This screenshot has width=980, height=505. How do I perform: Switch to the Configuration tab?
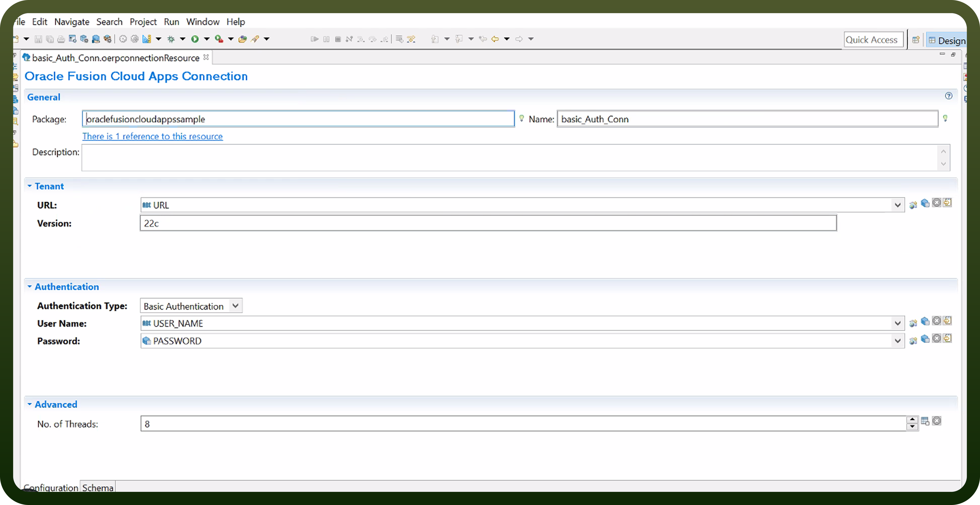(51, 488)
